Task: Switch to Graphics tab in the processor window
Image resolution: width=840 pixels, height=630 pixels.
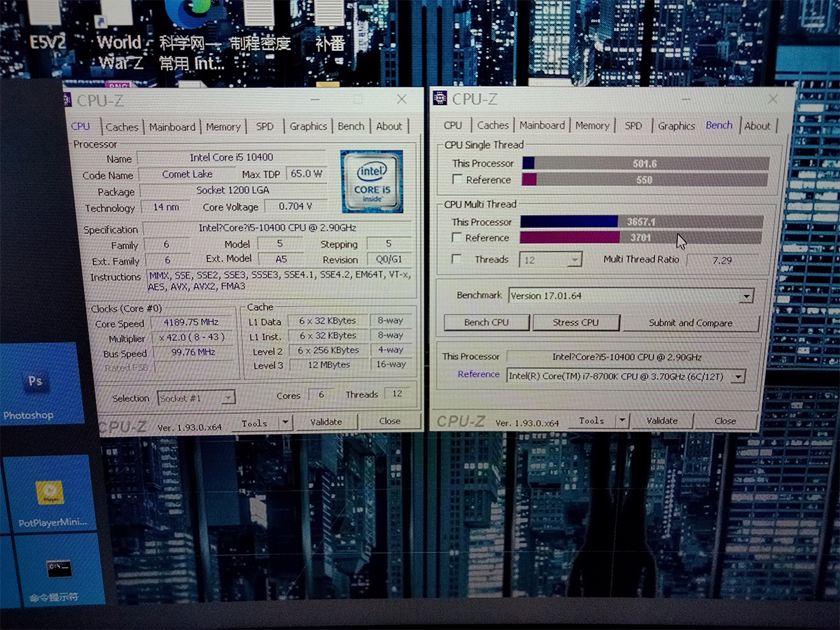Action: [308, 126]
